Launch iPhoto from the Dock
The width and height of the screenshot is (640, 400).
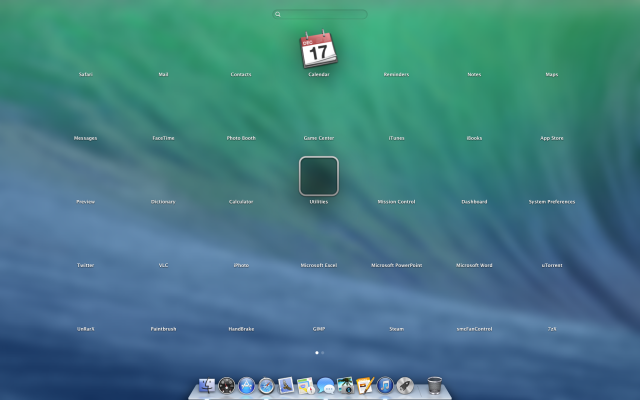[x=345, y=385]
